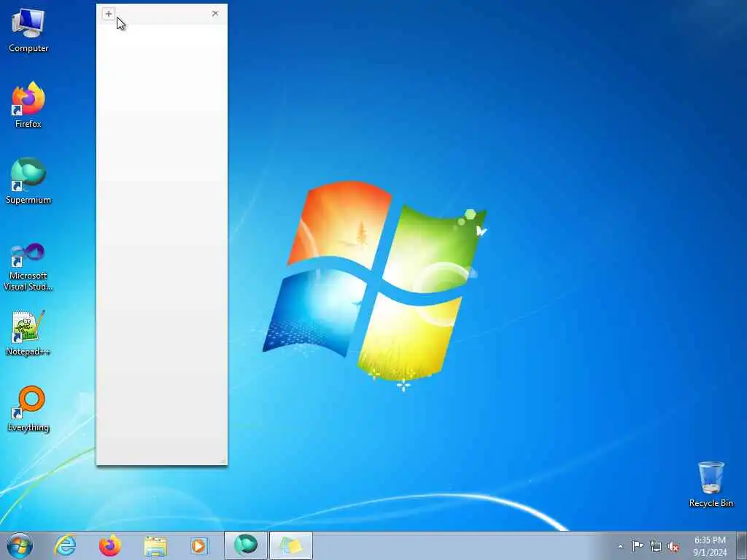Launch Firefox from the taskbar
The width and height of the screenshot is (747, 560).
point(109,545)
